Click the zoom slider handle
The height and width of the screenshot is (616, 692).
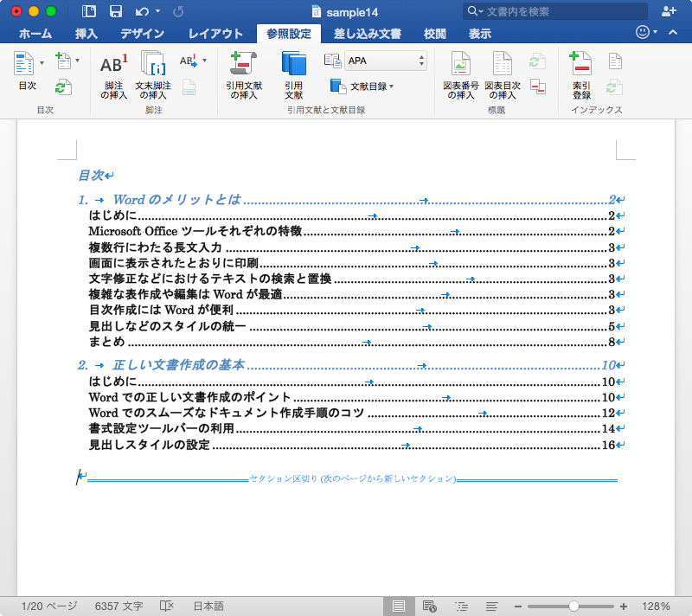(x=573, y=606)
